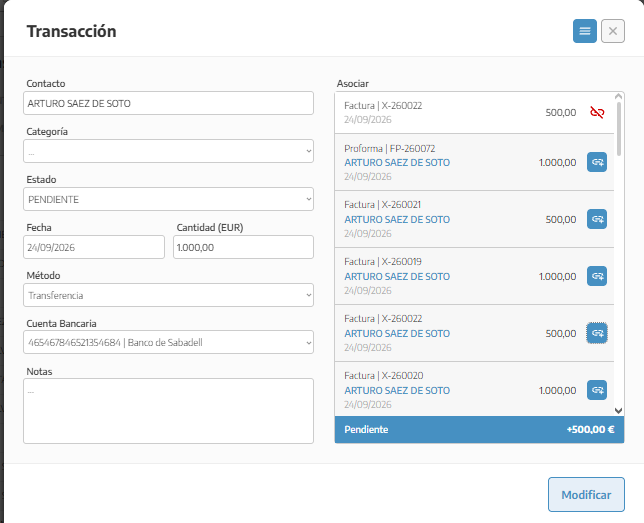Unlink the associated Factura X-260022

point(597,112)
